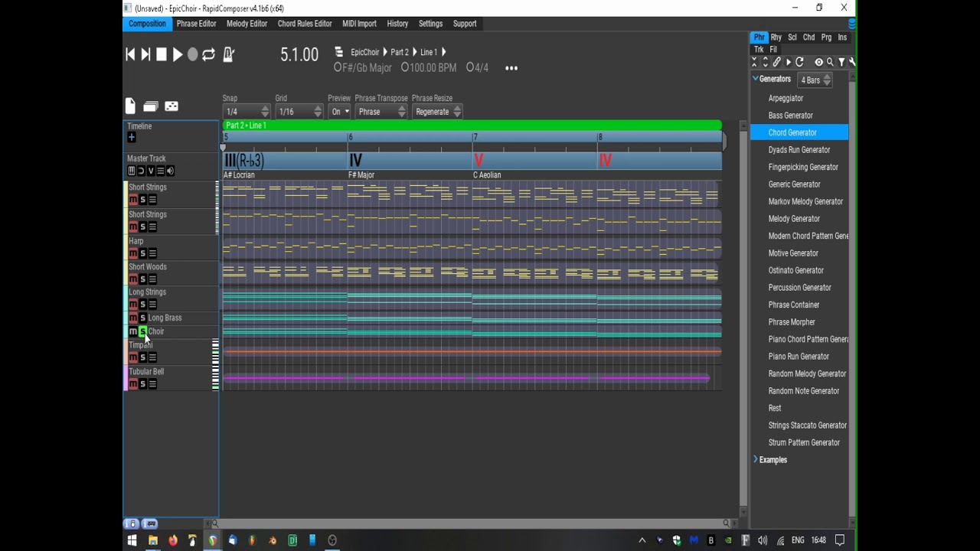
Task: Open the Phrase Editor tab
Action: coord(196,24)
